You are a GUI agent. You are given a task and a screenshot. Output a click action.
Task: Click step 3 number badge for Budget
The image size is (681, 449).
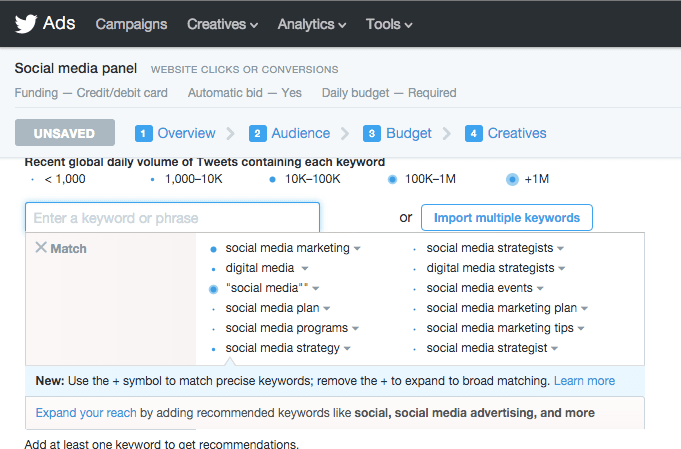point(372,133)
